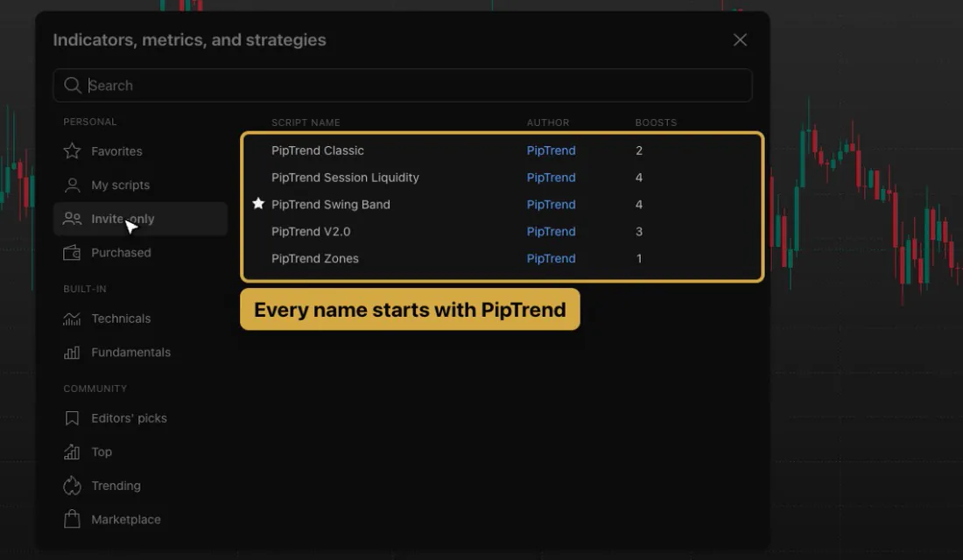Select the Invite-only category
Screen dimensions: 963x560
pyautogui.click(x=141, y=219)
